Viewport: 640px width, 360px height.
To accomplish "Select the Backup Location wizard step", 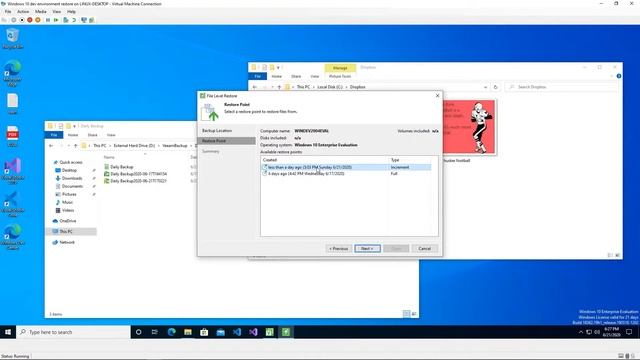I will [x=217, y=131].
